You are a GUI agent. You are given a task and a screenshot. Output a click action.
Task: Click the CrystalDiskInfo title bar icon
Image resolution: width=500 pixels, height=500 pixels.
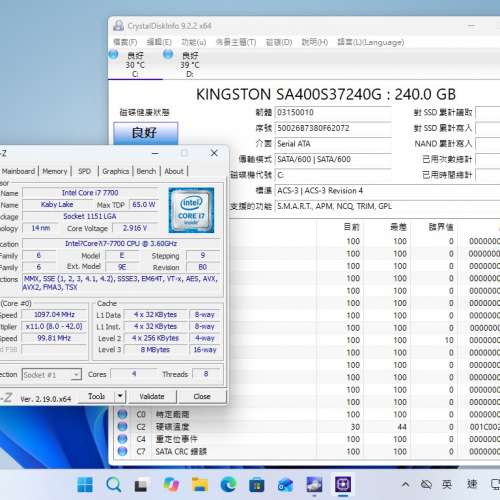tap(119, 26)
